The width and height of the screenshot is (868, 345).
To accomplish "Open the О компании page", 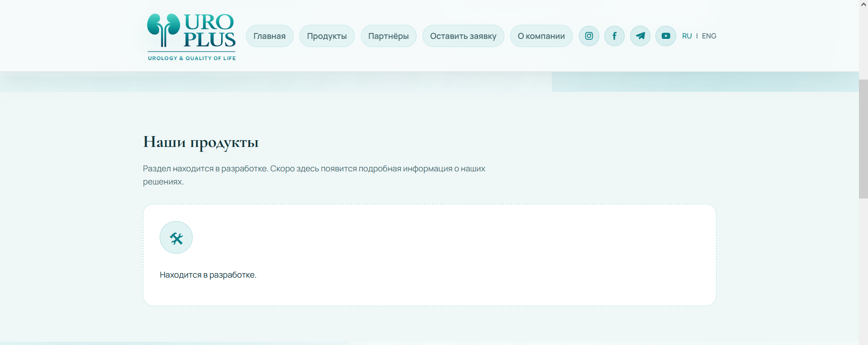I will pos(541,36).
